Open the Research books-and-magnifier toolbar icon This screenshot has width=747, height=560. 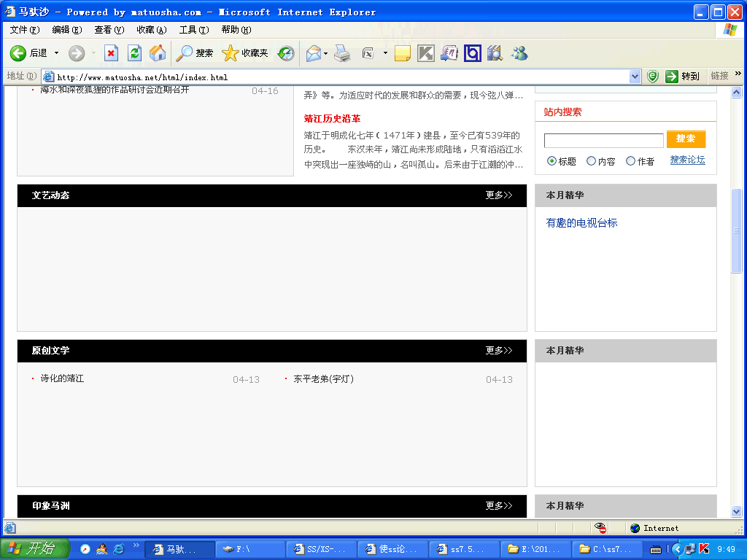point(495,53)
